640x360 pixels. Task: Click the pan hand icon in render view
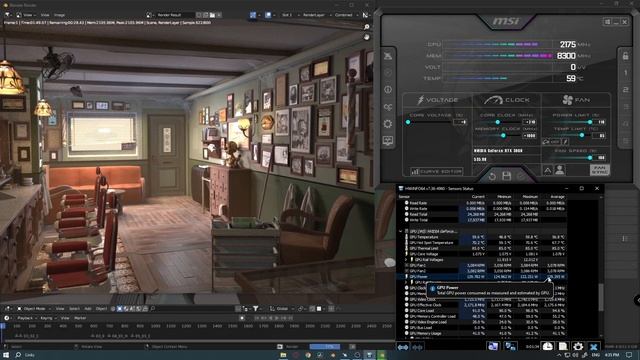tap(367, 37)
